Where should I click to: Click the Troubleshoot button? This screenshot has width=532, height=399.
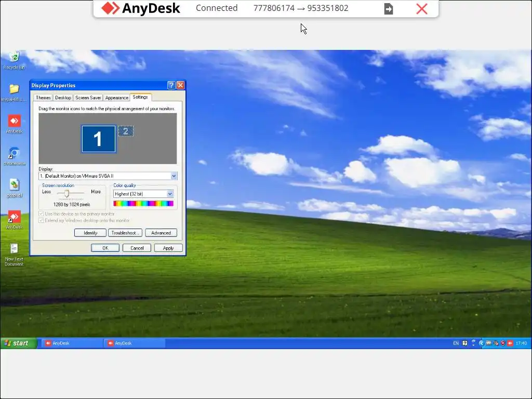125,233
